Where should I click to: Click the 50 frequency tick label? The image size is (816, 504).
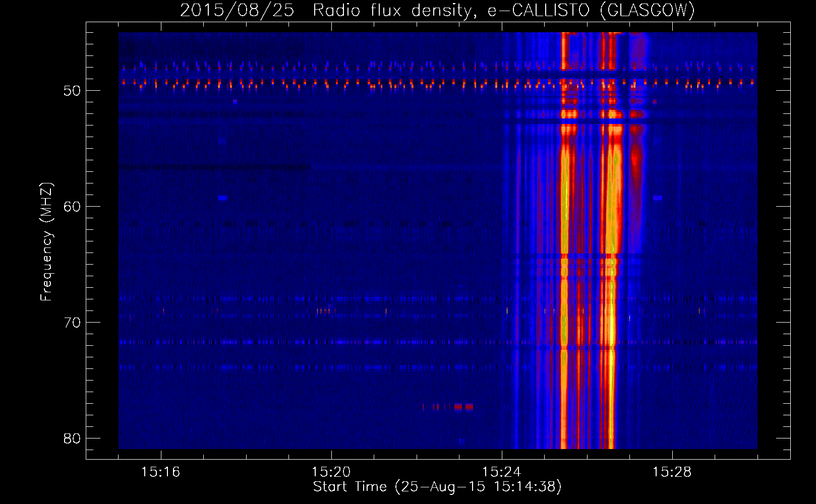[72, 91]
